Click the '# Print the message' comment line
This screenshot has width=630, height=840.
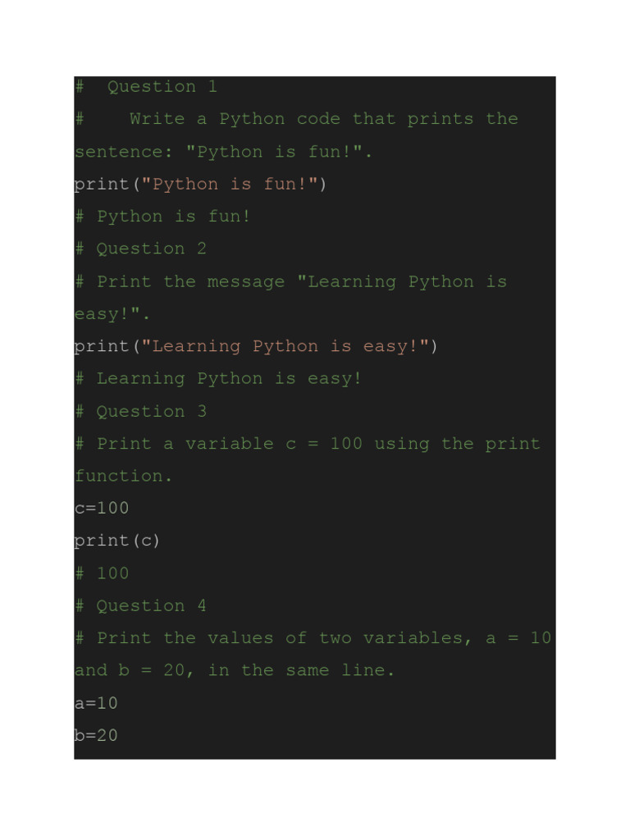[290, 281]
